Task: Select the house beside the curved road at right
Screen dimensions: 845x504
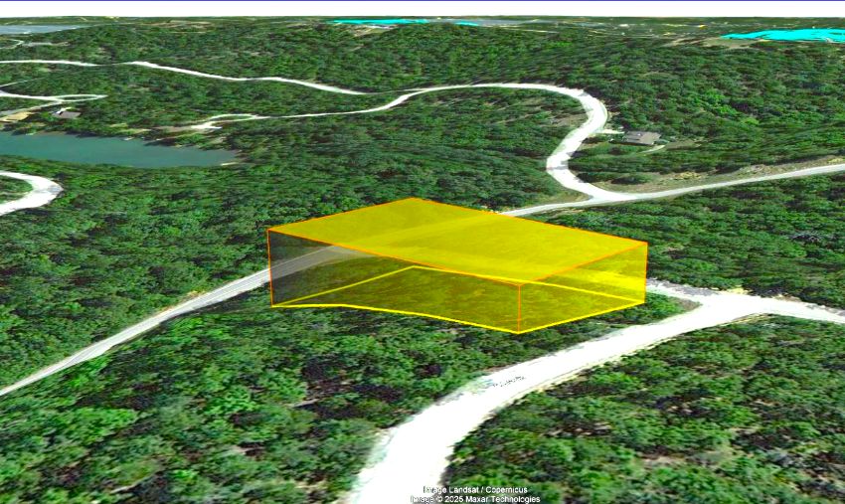Action: point(641,138)
